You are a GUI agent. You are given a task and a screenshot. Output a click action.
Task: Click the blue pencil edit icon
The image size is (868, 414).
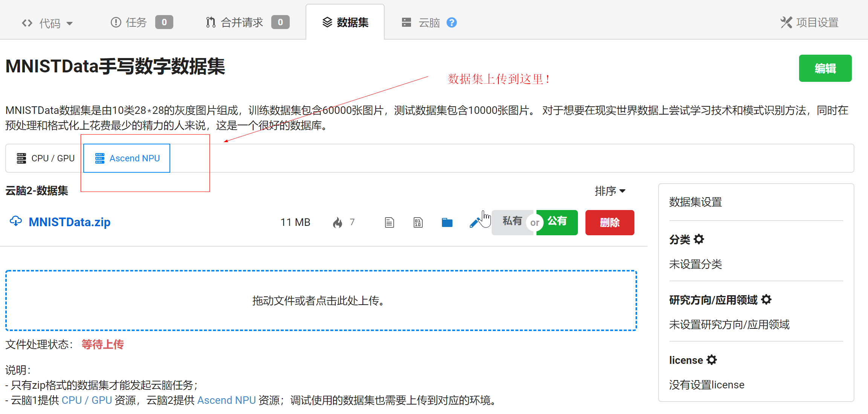coord(474,223)
